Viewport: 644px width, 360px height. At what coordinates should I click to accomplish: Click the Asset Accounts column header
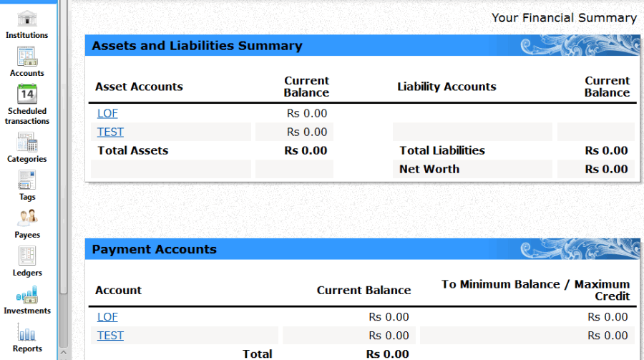pyautogui.click(x=139, y=87)
